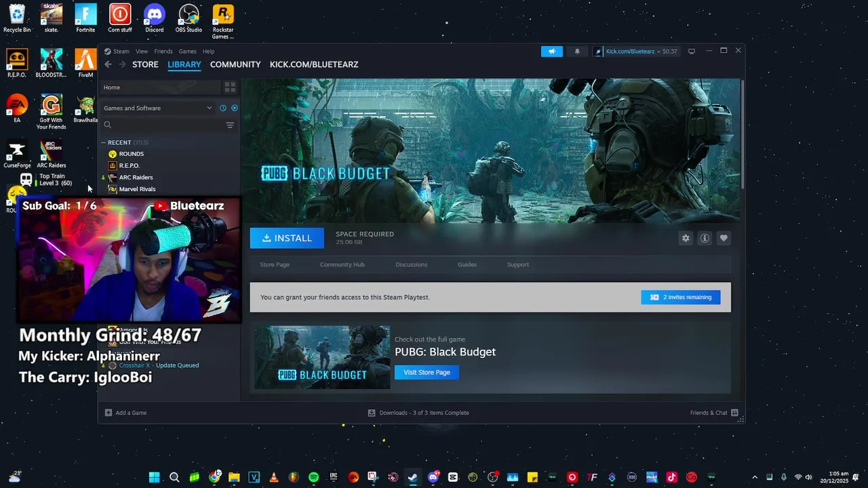
Task: Open the View menu
Action: [x=142, y=52]
